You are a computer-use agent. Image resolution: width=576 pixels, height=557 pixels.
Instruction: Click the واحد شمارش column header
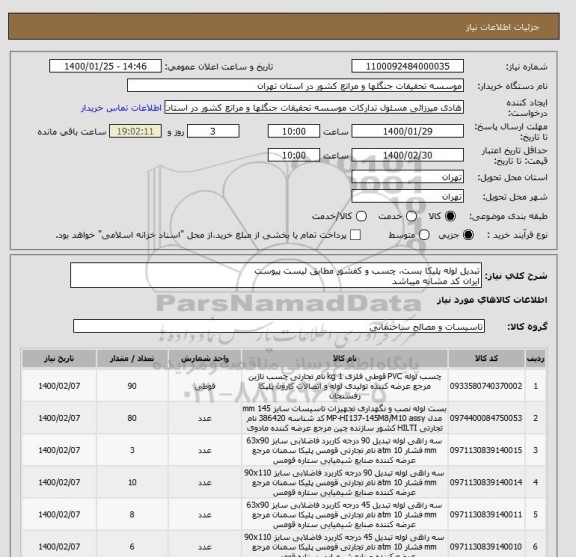[x=205, y=359]
